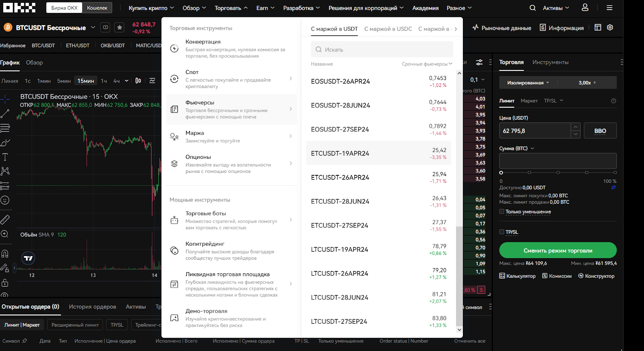Click the search magnifier icon in header

click(533, 8)
